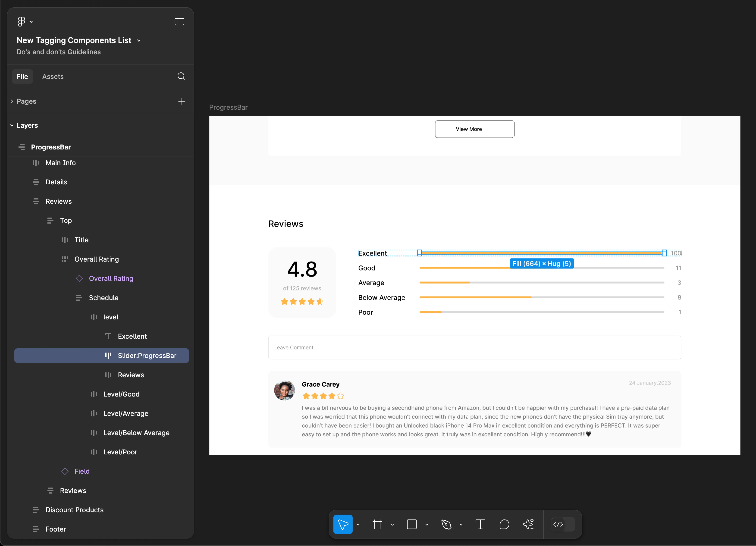Click the Fill (664) × Hug (5) size badge

pos(542,264)
